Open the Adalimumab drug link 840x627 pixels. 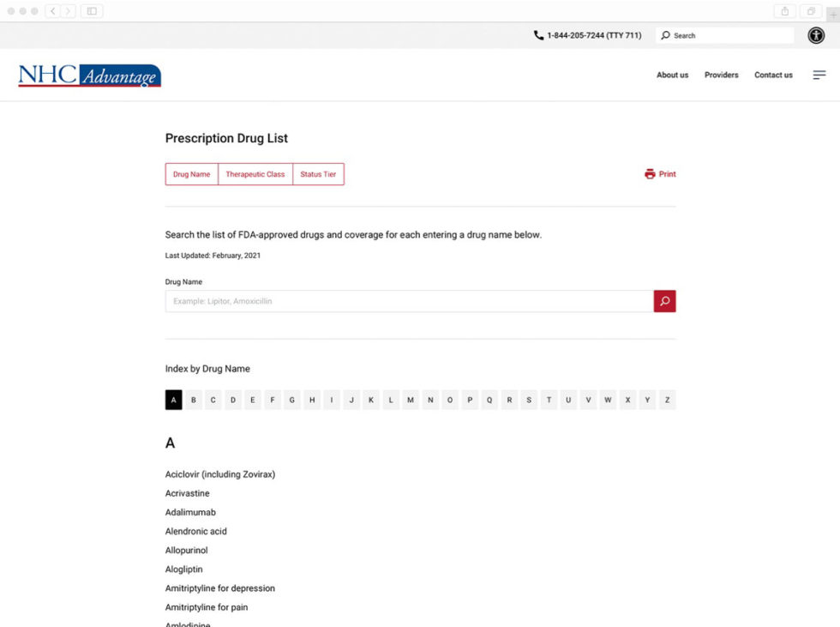[190, 512]
